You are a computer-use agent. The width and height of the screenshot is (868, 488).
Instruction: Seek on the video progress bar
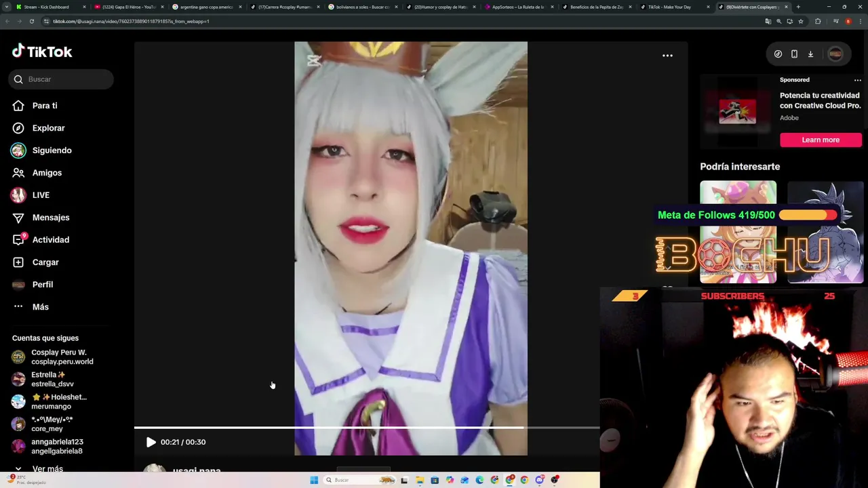click(366, 428)
